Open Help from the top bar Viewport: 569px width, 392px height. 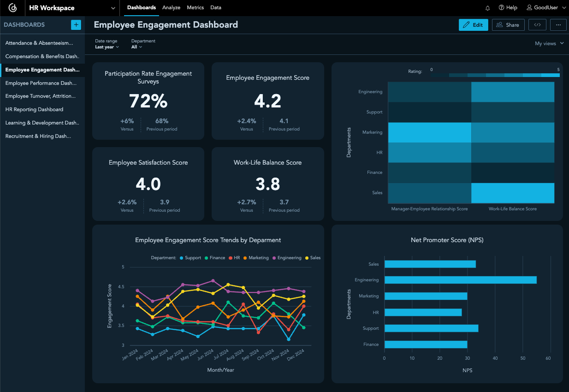pos(508,8)
